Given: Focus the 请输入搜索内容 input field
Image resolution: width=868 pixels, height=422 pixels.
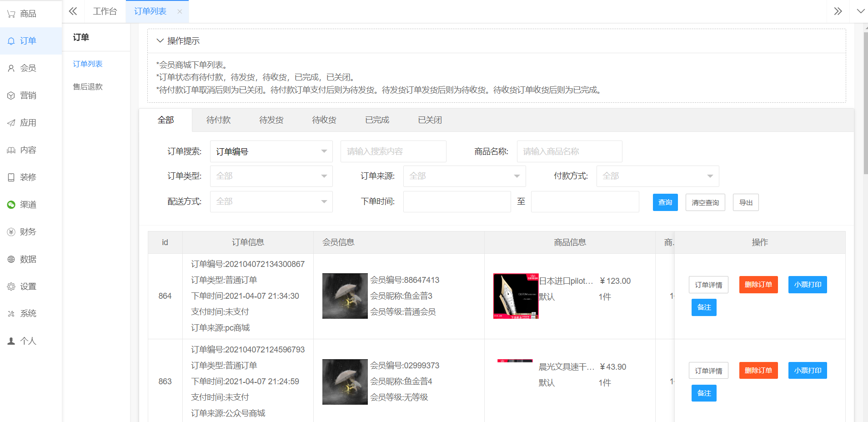Looking at the screenshot, I should (393, 151).
